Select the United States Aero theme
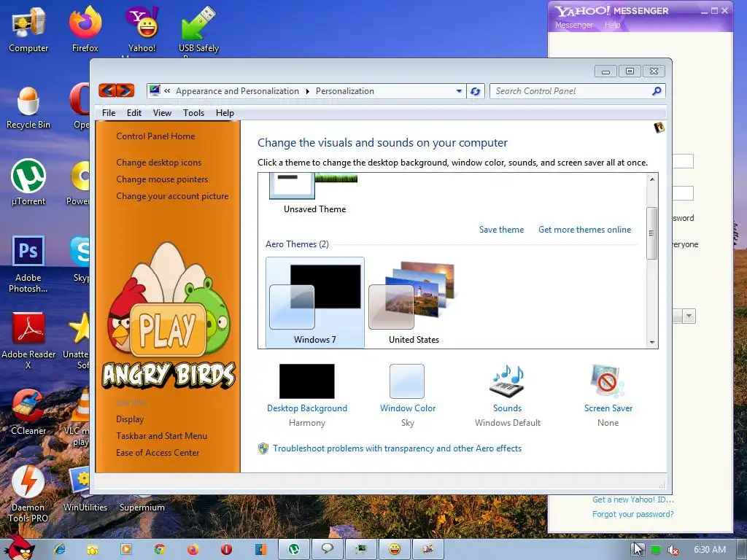 [x=414, y=303]
